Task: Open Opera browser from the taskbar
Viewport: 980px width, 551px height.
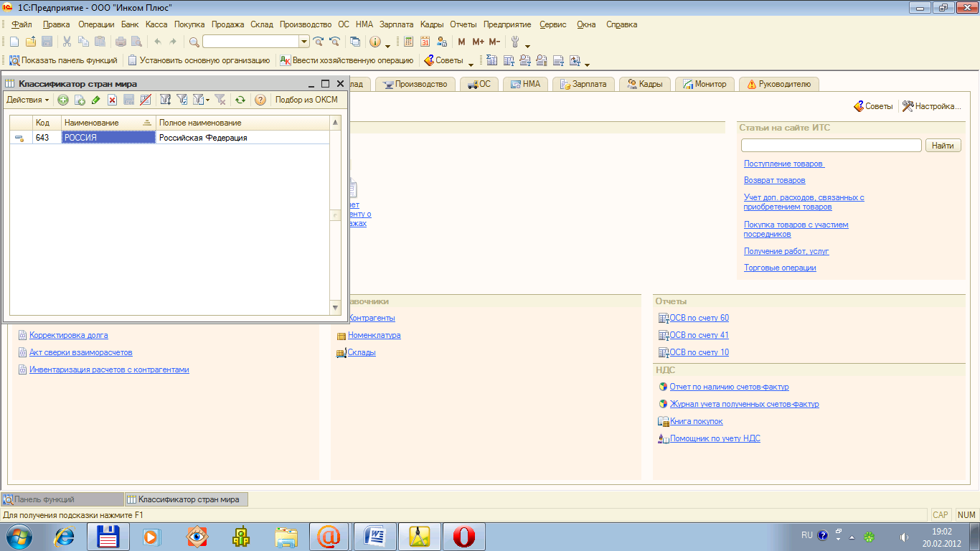Action: coord(463,536)
